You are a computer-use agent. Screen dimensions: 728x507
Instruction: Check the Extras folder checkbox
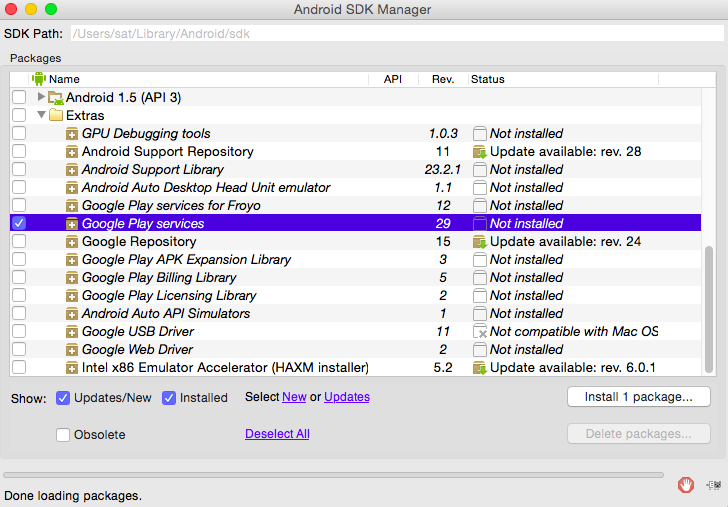pos(19,115)
